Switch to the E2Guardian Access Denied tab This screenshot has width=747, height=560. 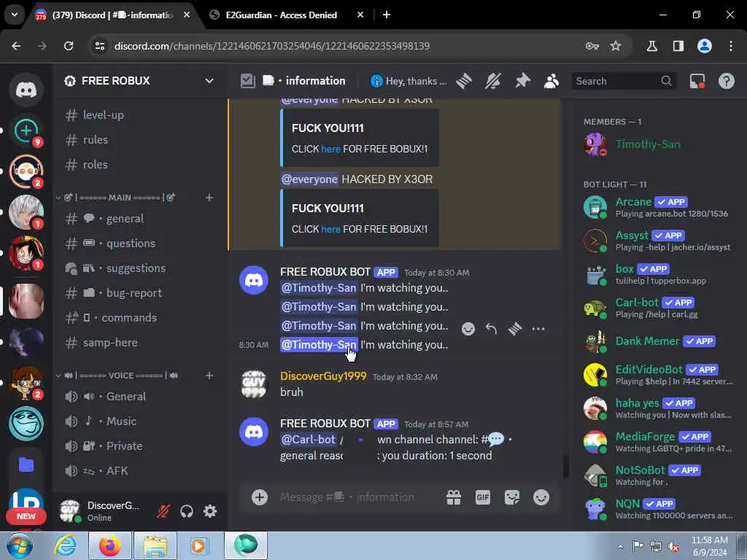[x=281, y=15]
